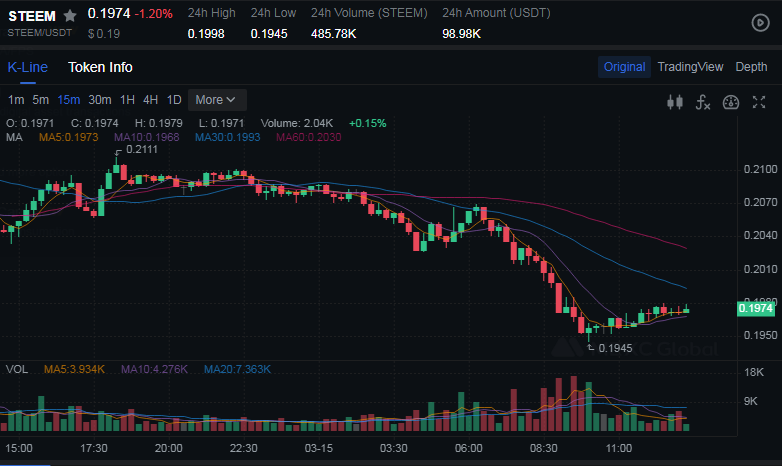Select the 1m time interval
The image size is (782, 466).
coord(16,100)
